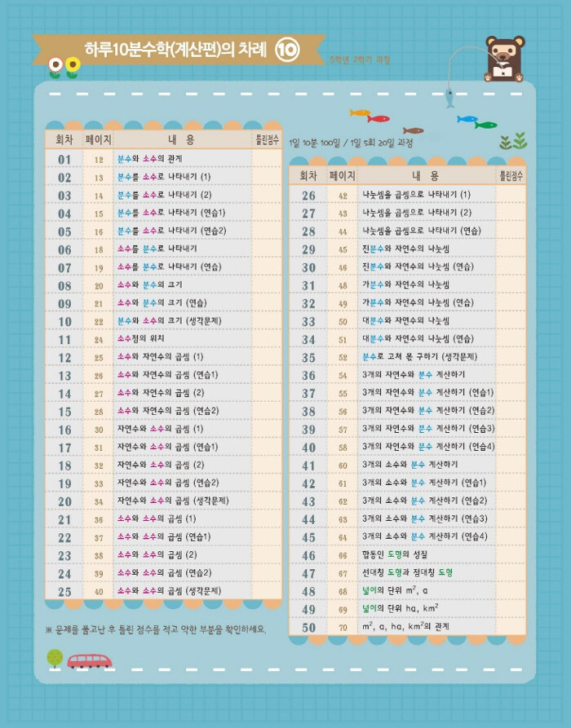
Task: Click the brown bear character
Action: pos(504,59)
